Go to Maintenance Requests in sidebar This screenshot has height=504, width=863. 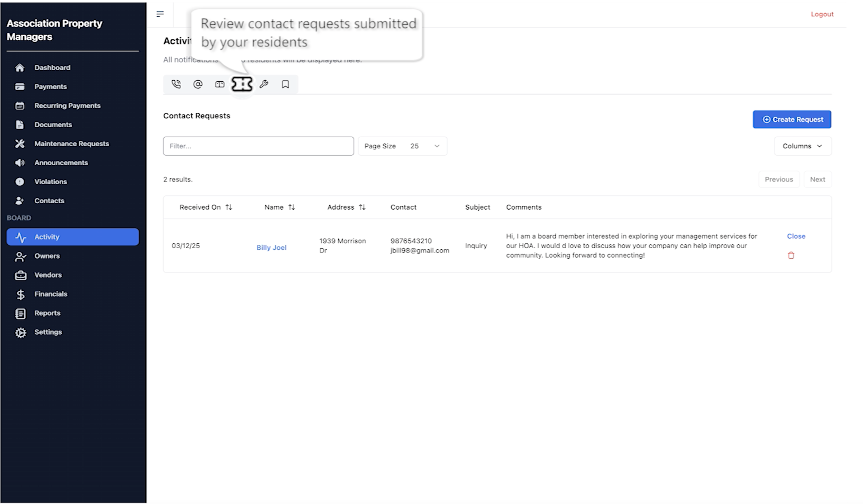[x=71, y=144]
